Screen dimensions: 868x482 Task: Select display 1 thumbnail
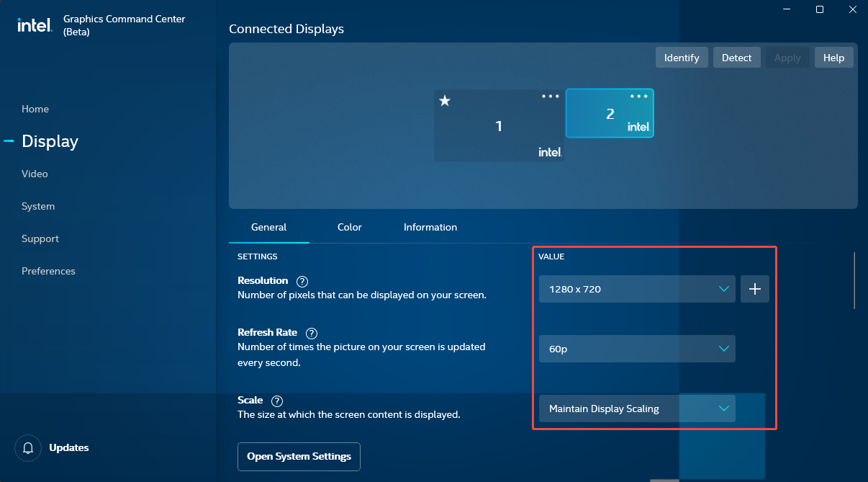click(x=499, y=125)
